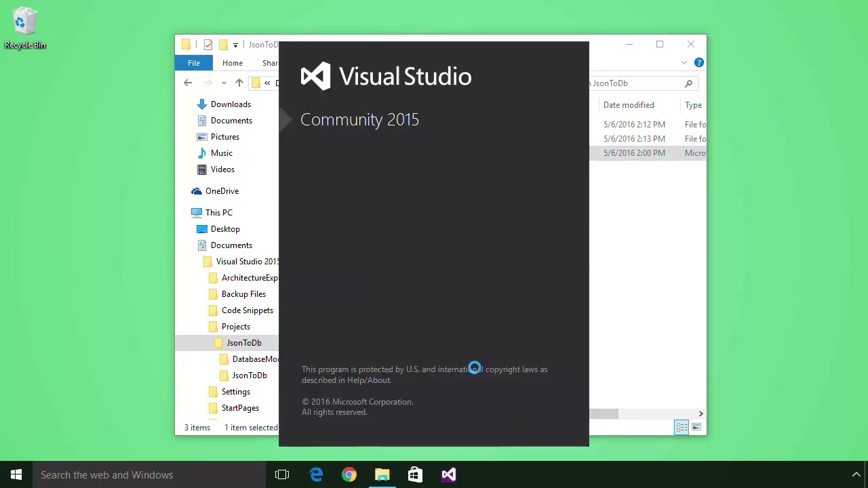Open the Share ribbon tab
The image size is (868, 488).
(270, 63)
